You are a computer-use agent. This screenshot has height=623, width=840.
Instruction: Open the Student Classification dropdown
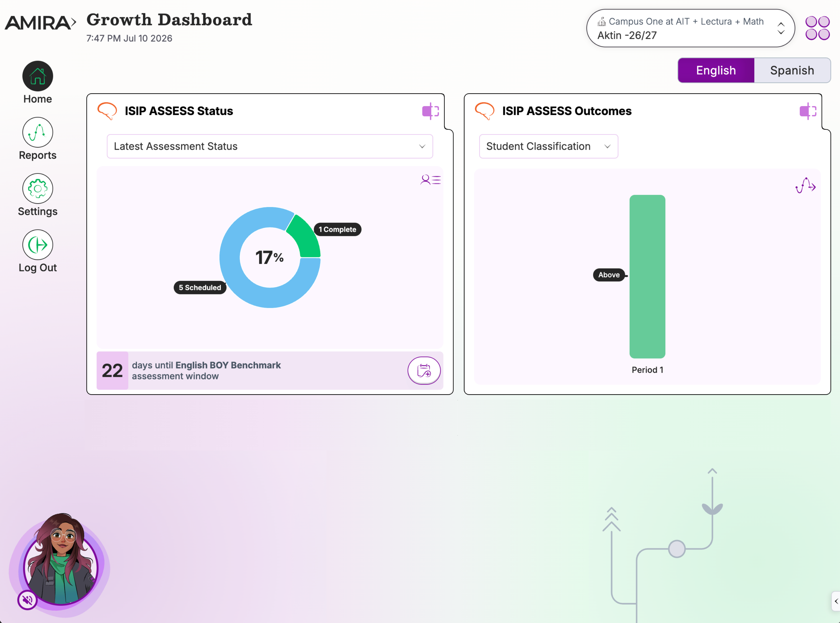click(x=548, y=146)
